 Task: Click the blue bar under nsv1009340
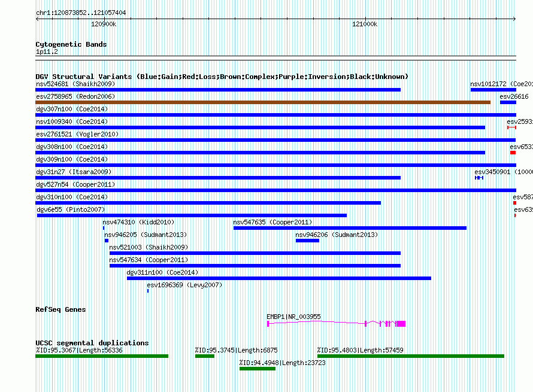click(x=260, y=127)
